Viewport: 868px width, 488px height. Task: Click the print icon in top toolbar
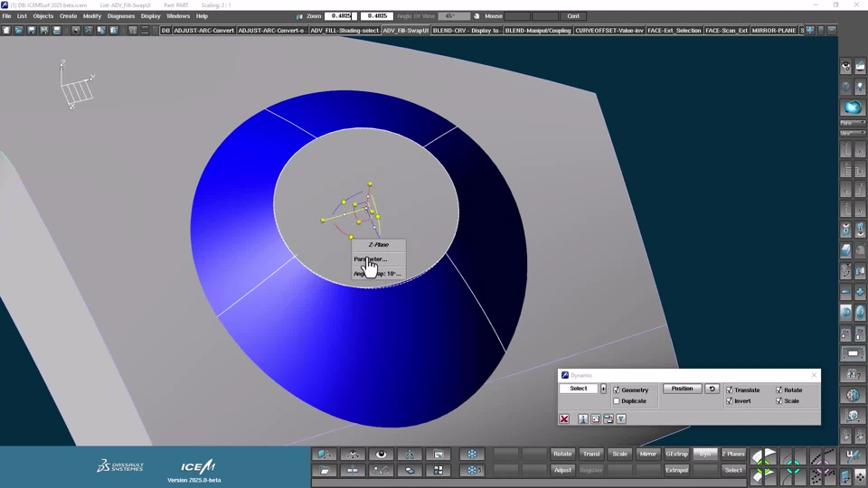coord(57,31)
